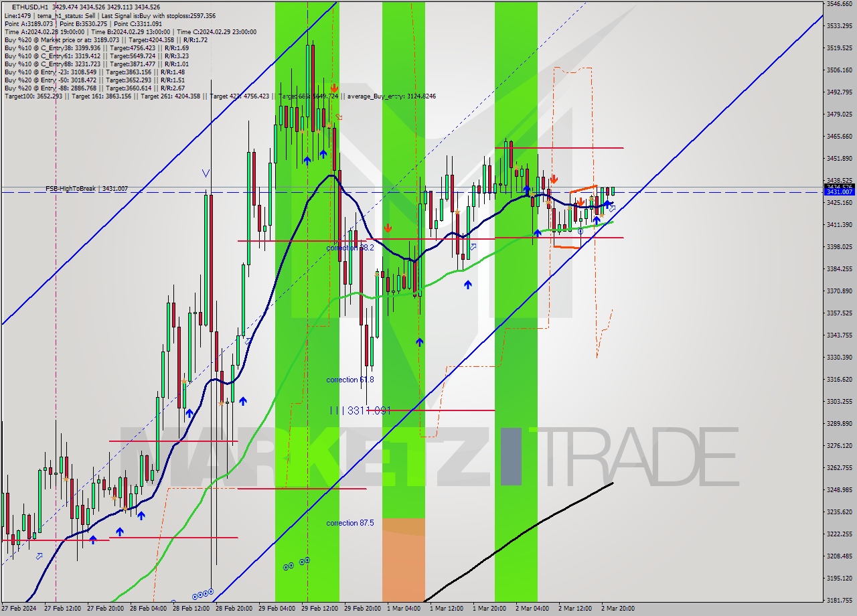
Task: Click the 3235.620 price axis label
Action: click(x=840, y=512)
